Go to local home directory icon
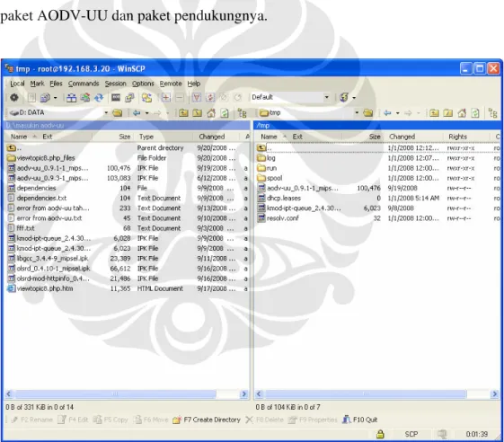The height and width of the screenshot is (442, 504). (x=211, y=113)
